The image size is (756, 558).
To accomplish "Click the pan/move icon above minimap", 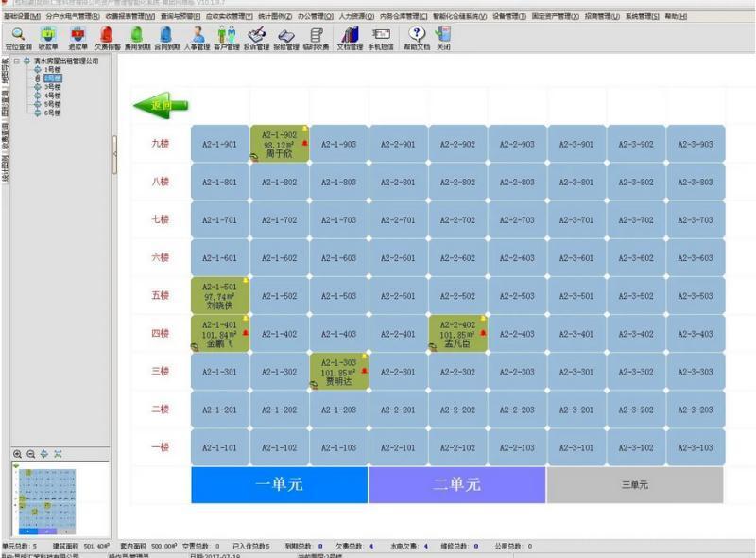I will click(44, 454).
